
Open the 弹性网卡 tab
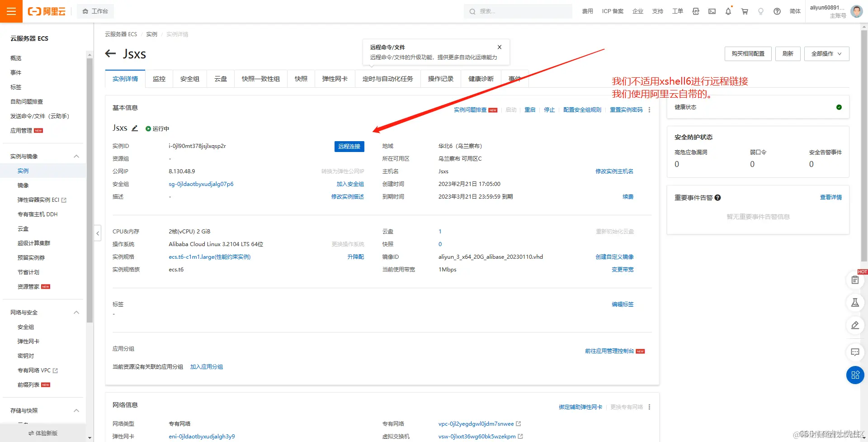335,79
